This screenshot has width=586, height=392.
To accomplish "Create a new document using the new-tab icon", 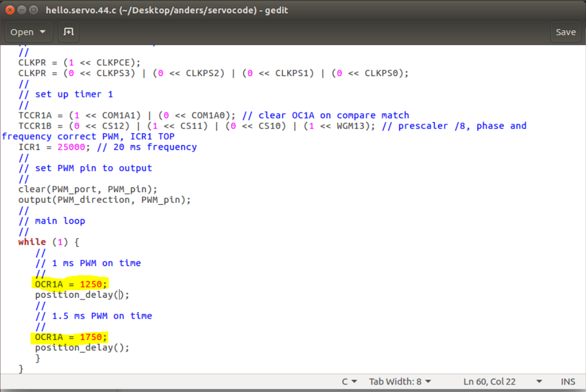I will pyautogui.click(x=68, y=32).
